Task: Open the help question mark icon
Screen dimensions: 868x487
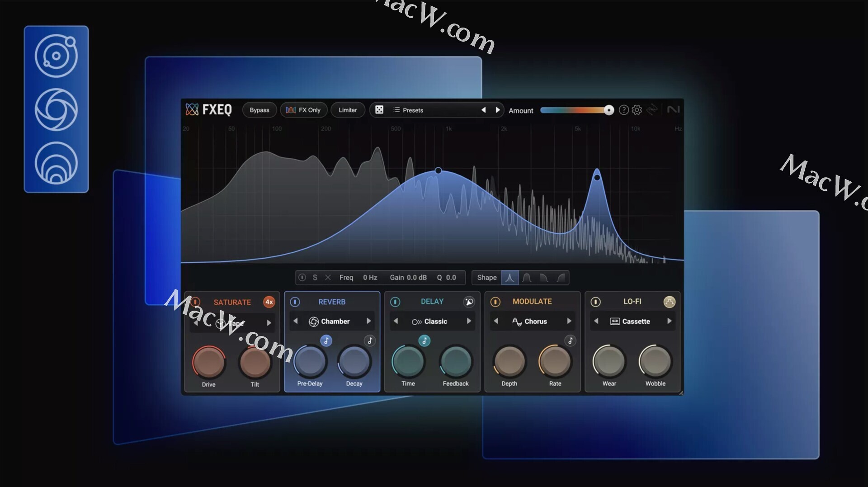Action: coord(623,110)
